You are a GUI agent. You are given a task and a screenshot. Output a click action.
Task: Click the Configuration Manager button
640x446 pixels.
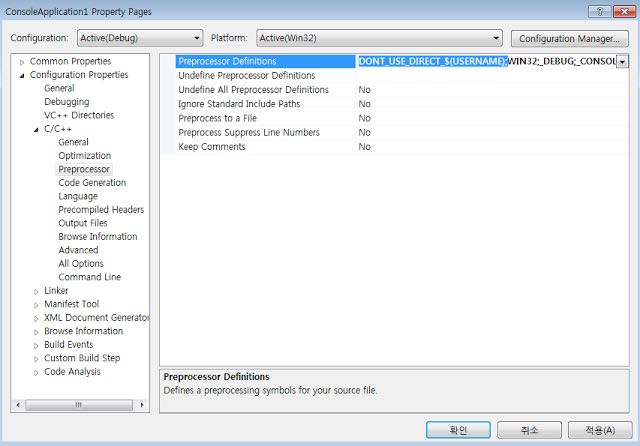[x=569, y=38]
